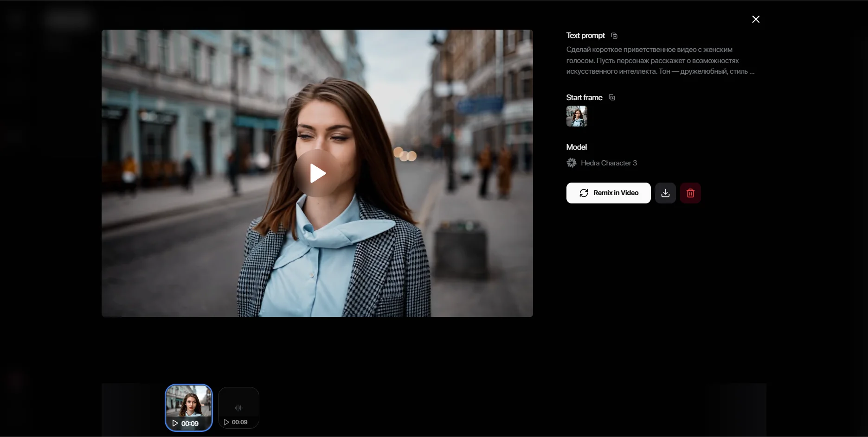This screenshot has width=868, height=437.
Task: Click the small play icon on audio tile
Action: click(226, 422)
